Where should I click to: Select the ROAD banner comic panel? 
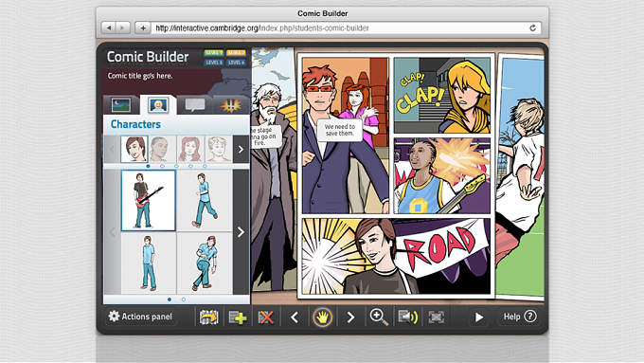pyautogui.click(x=396, y=256)
